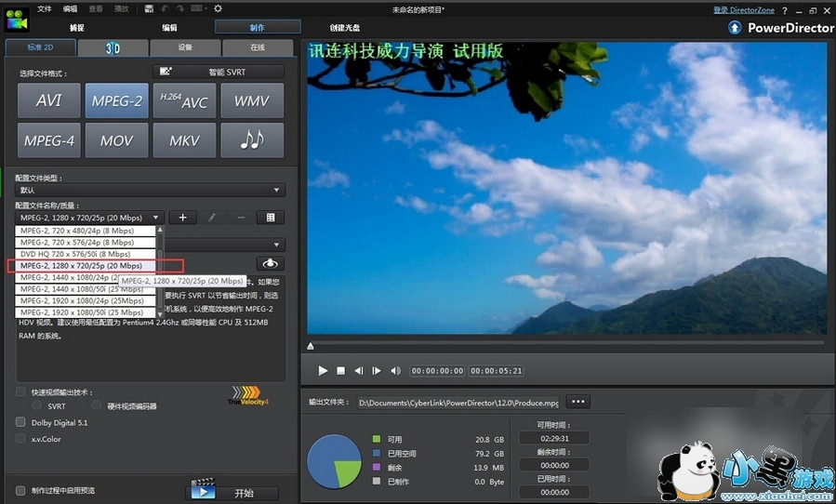Screen dimensions: 836x504
Task: Select the audio-only music notes format
Action: (x=251, y=140)
